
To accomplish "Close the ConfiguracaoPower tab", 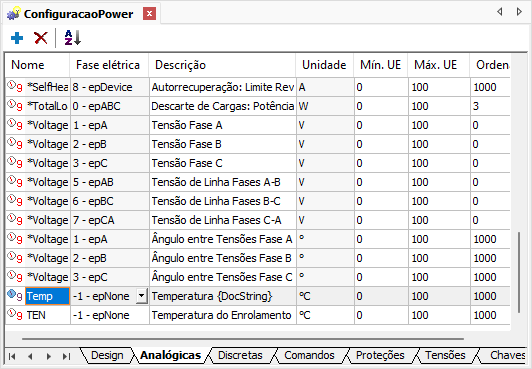I will [x=149, y=14].
